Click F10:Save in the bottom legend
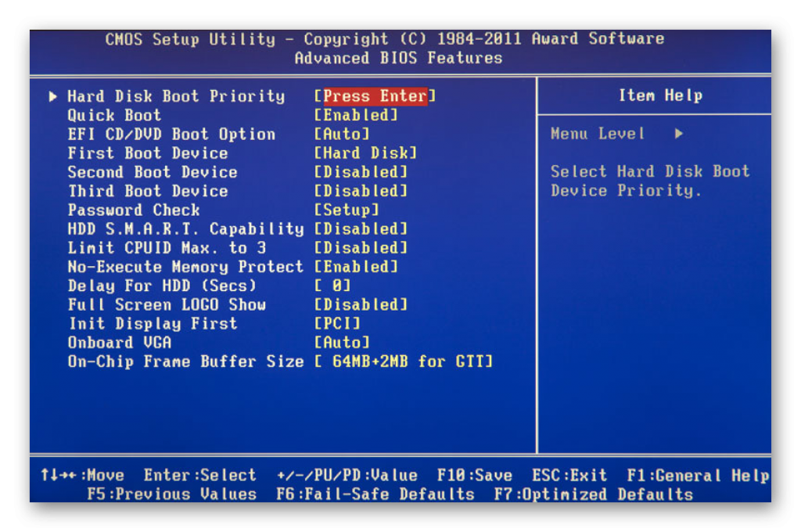 (x=474, y=476)
